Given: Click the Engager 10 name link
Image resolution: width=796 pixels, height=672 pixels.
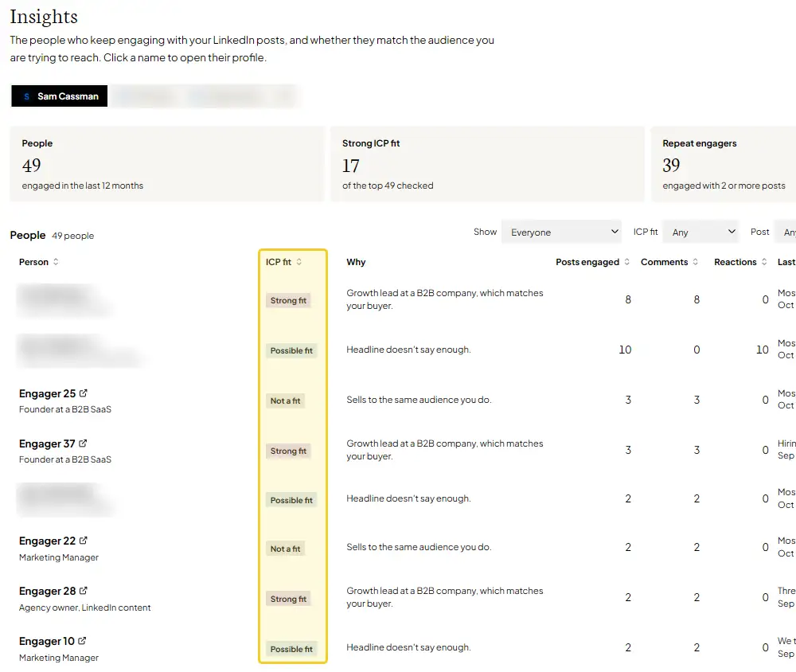Looking at the screenshot, I should click(x=47, y=642).
